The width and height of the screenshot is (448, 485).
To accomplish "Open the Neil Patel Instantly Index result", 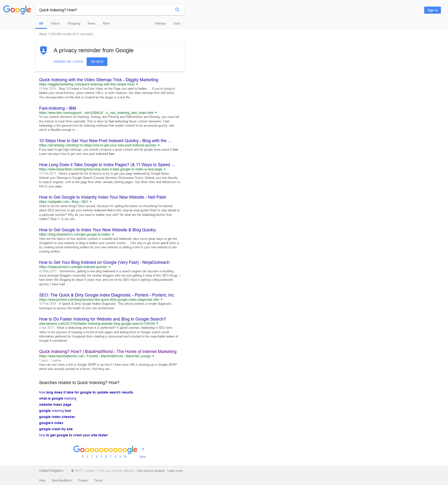I will pos(103,197).
